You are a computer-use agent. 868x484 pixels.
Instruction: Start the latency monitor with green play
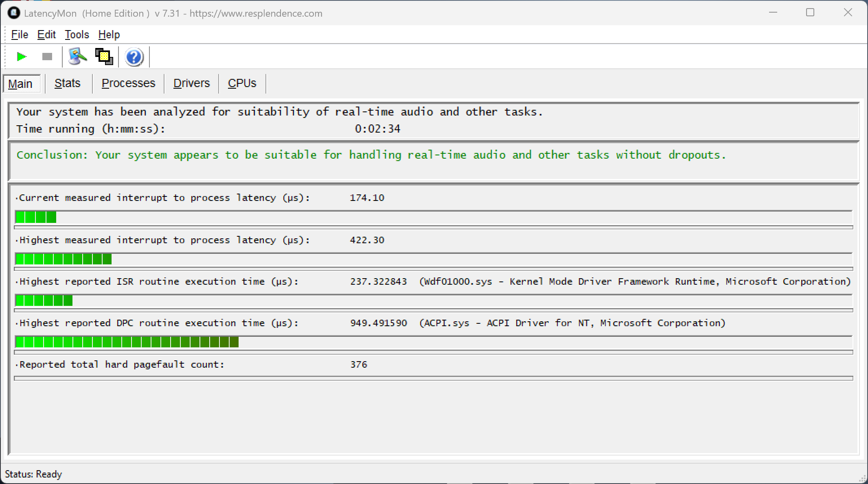(22, 57)
